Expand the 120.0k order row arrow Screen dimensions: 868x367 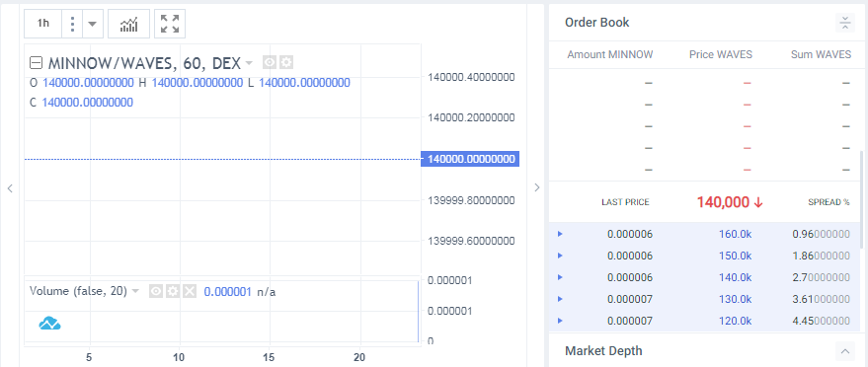(560, 321)
